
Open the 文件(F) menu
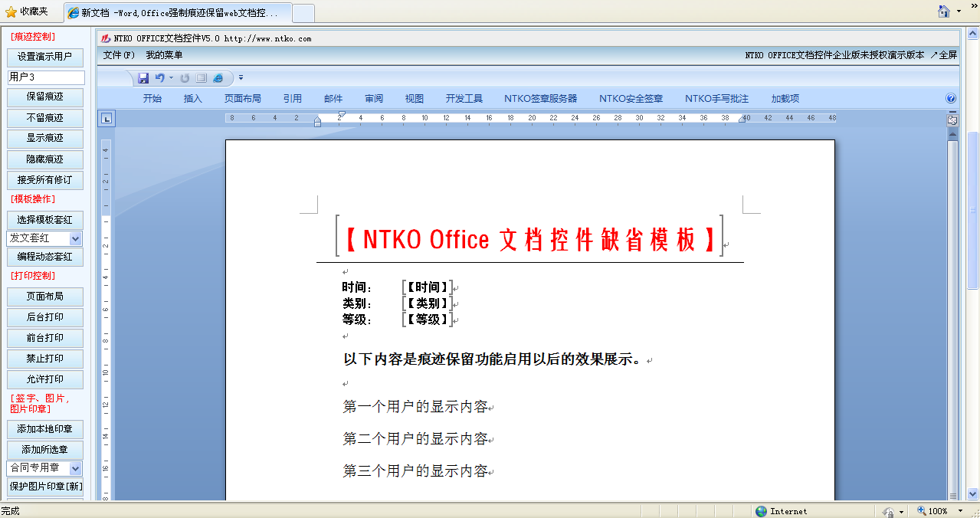pos(119,55)
